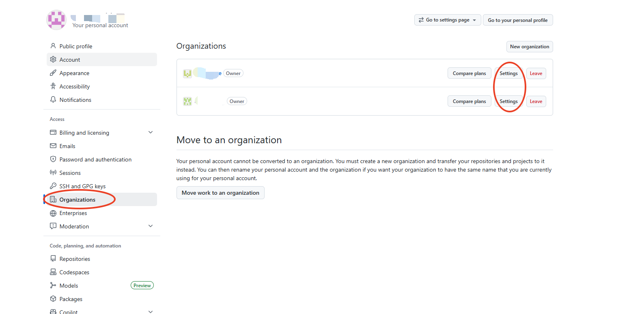Open the Go to settings page dropdown
644x314 pixels.
point(447,20)
